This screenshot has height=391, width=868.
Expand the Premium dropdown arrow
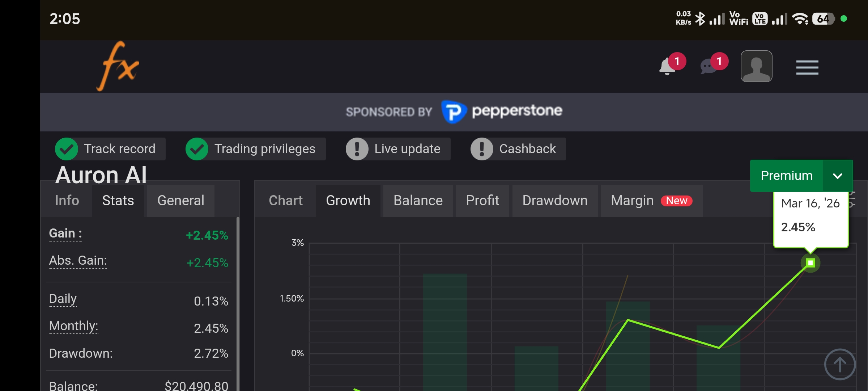(x=838, y=176)
